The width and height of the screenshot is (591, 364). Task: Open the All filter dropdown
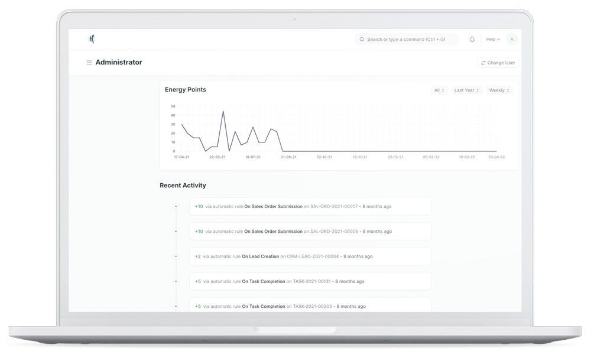pyautogui.click(x=439, y=90)
